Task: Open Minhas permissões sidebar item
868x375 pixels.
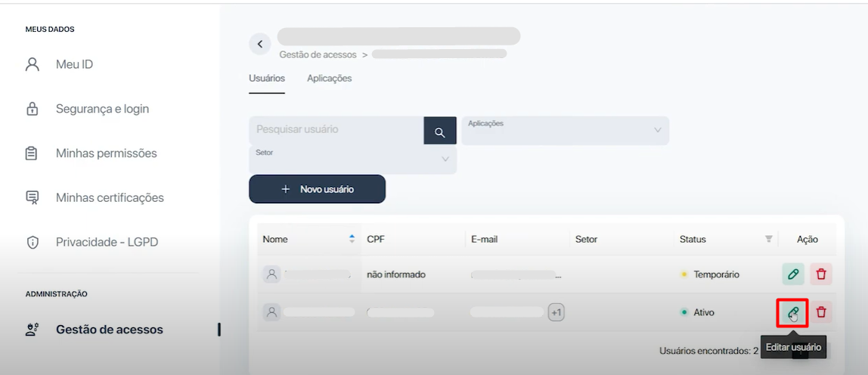Action: pyautogui.click(x=106, y=153)
